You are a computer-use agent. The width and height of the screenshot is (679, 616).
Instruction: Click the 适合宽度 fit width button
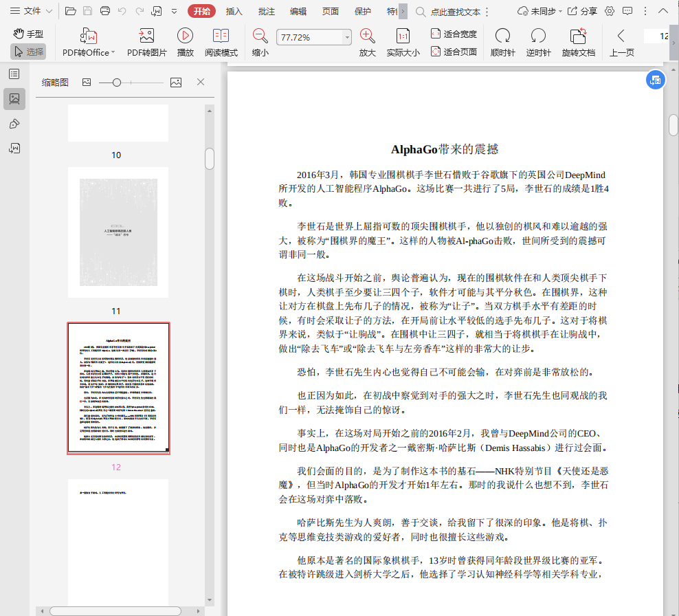coord(454,34)
